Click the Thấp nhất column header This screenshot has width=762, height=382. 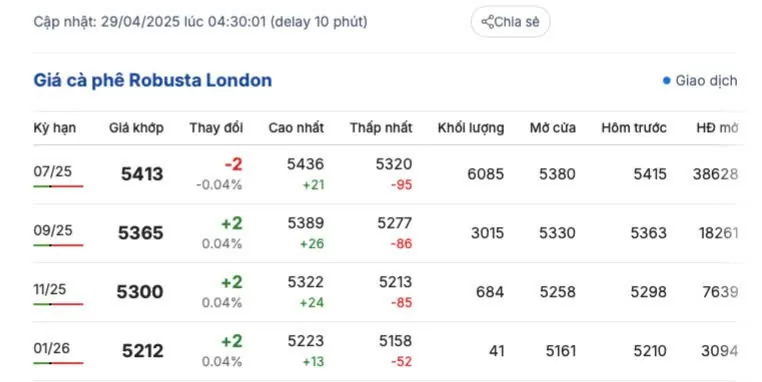coord(381,128)
